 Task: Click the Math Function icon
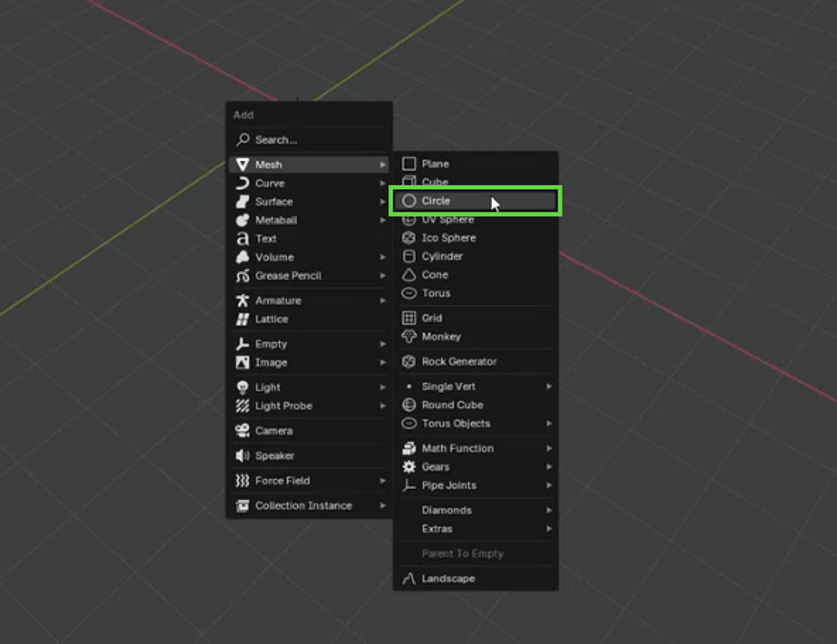409,448
